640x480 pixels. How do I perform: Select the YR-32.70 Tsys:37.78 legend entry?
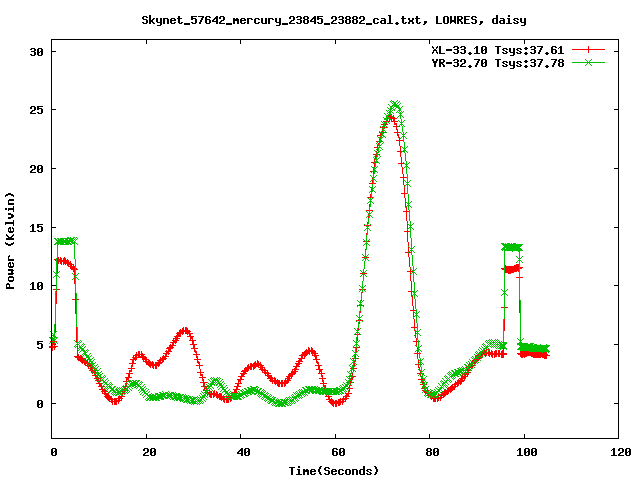click(498, 63)
